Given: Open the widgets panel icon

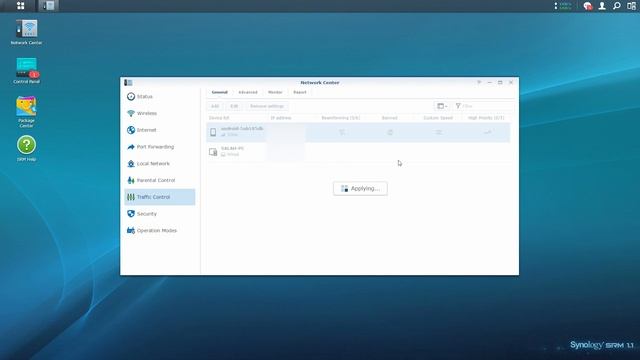Looking at the screenshot, I should pos(631,6).
